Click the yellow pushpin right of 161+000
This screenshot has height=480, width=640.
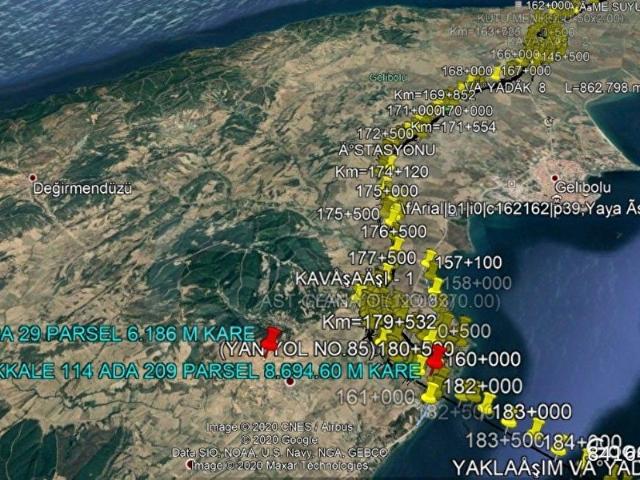point(432,393)
